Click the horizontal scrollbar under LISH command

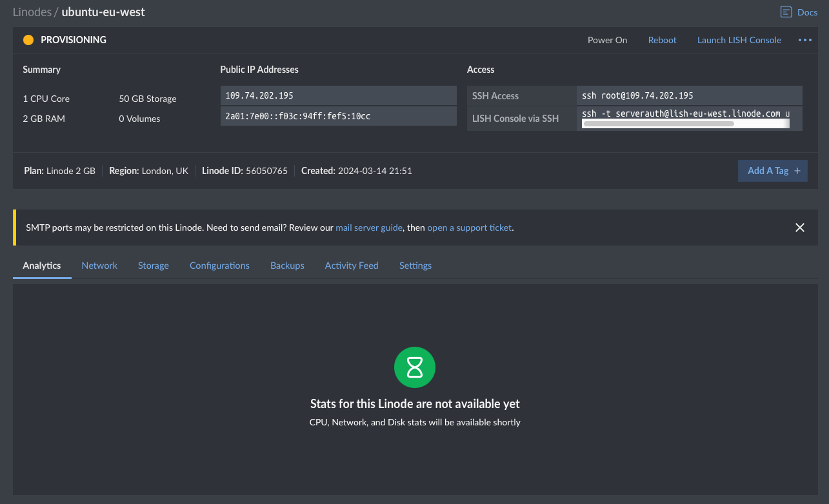[658, 123]
